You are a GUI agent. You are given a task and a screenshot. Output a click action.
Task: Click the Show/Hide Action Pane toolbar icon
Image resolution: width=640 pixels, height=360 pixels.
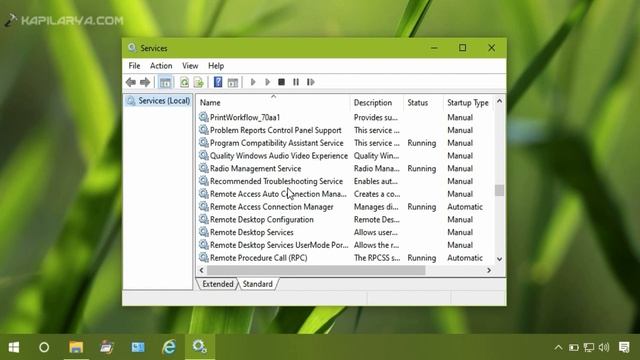click(233, 82)
